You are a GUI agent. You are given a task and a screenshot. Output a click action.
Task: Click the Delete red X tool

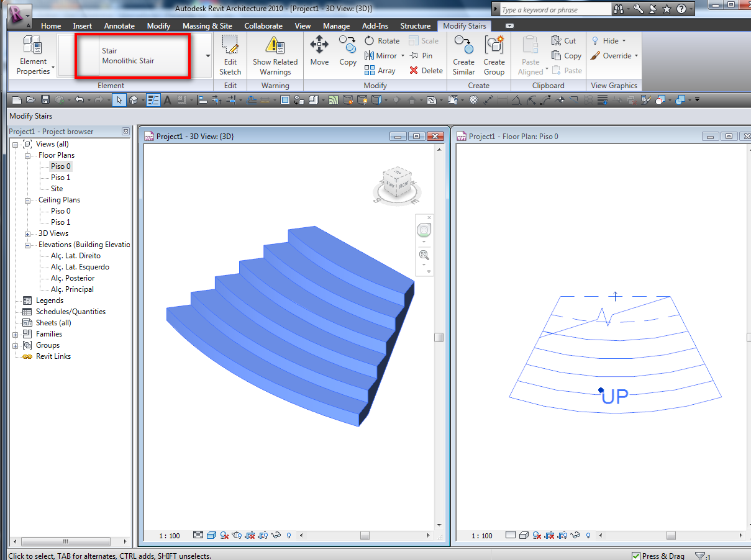click(426, 70)
